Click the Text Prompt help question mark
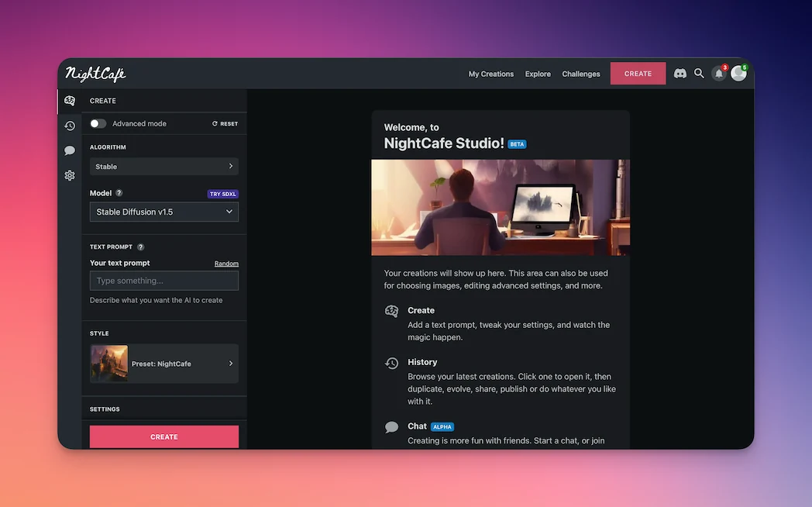 pyautogui.click(x=140, y=247)
